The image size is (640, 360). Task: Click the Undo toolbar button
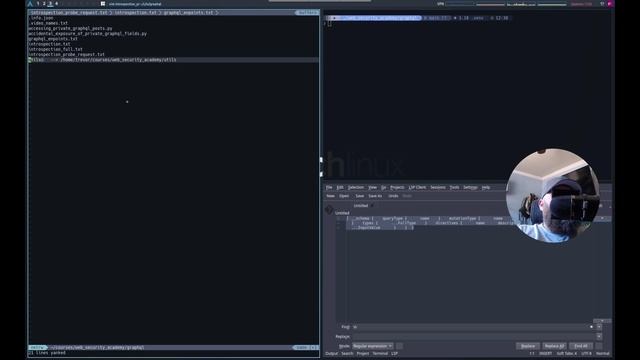coord(393,196)
